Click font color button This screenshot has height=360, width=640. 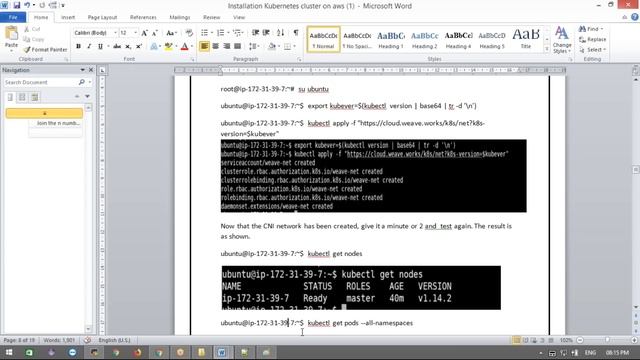click(x=184, y=47)
